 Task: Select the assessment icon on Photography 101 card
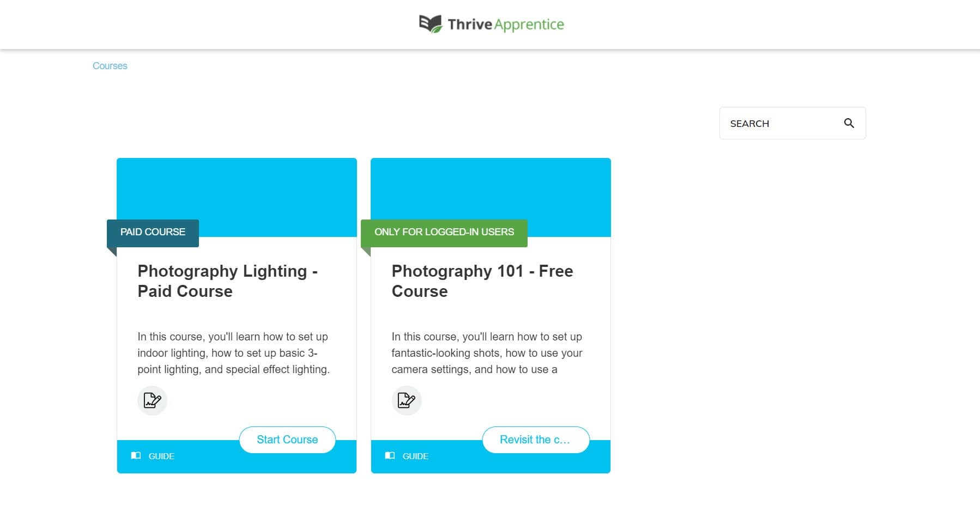(x=406, y=400)
